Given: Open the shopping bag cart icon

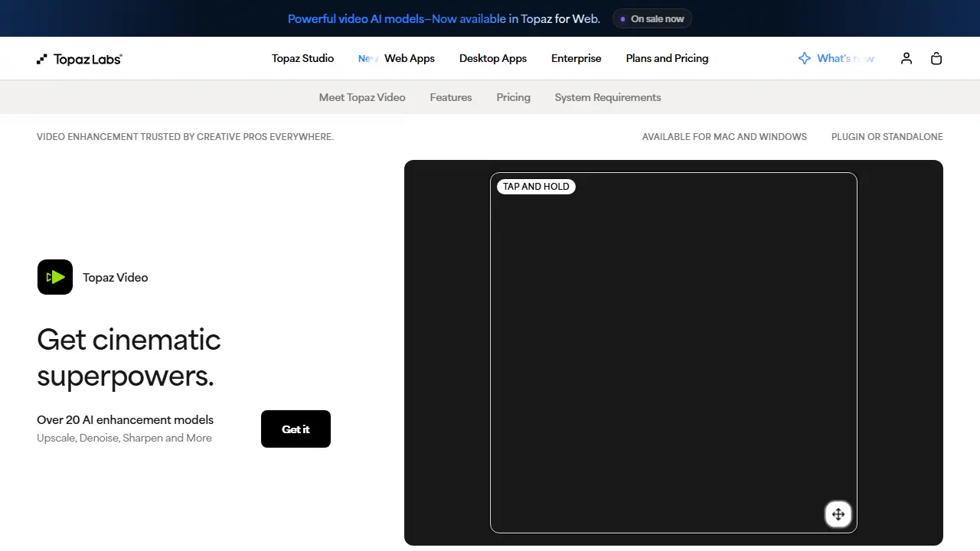Looking at the screenshot, I should (x=936, y=58).
